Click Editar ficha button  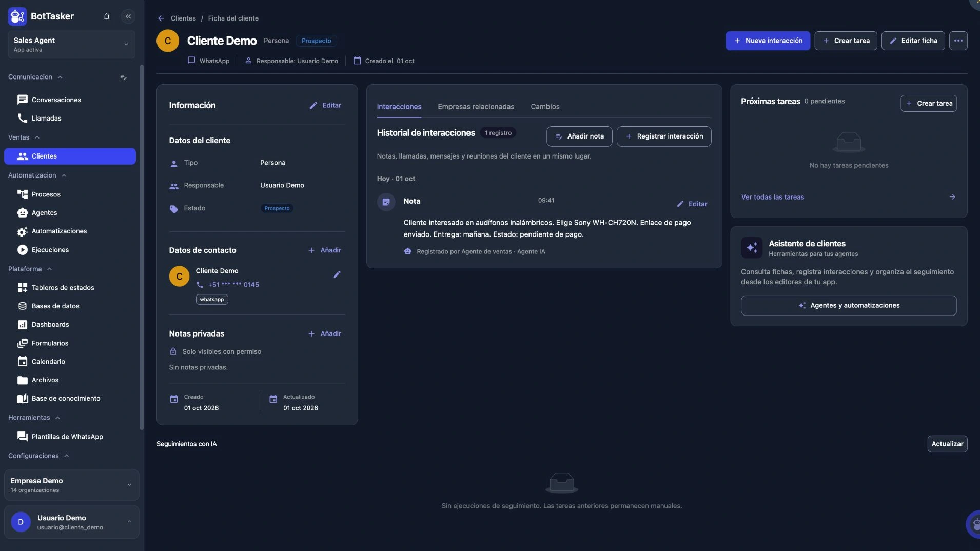tap(913, 41)
